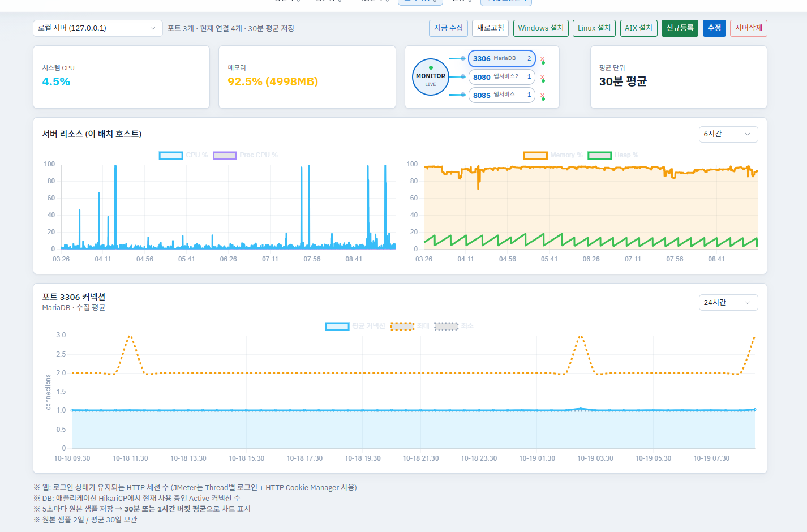Screen dimensions: 807x532
Task: Click the 30분 평균 unit text
Action: tap(623, 81)
